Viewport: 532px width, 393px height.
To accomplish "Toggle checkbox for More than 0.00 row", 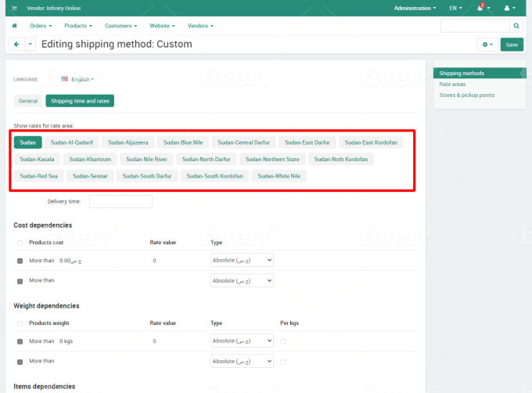I will [20, 261].
